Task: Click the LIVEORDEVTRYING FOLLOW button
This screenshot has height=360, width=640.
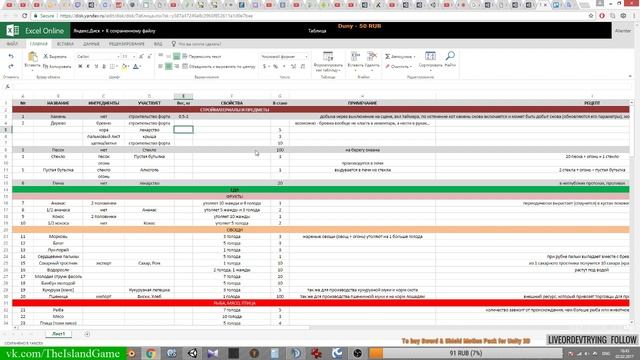Action: [x=592, y=340]
